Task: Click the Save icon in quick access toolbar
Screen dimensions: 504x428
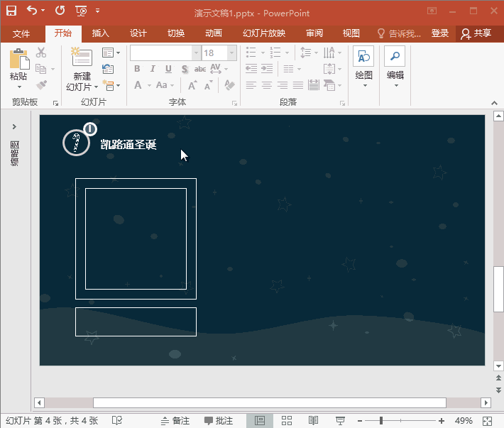Action: [x=11, y=11]
